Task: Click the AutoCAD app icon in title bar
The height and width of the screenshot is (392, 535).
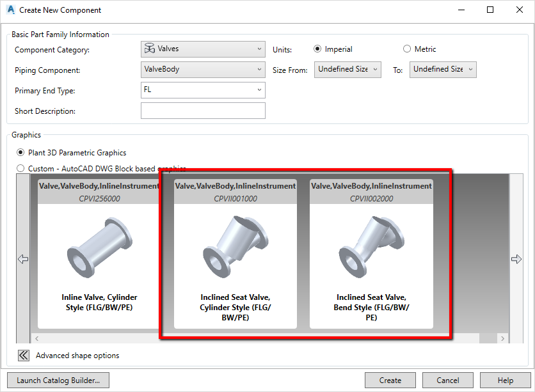Action: point(11,10)
